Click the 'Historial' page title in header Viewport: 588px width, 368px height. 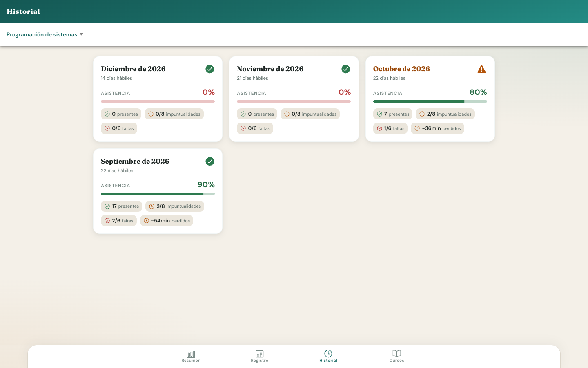(x=23, y=11)
